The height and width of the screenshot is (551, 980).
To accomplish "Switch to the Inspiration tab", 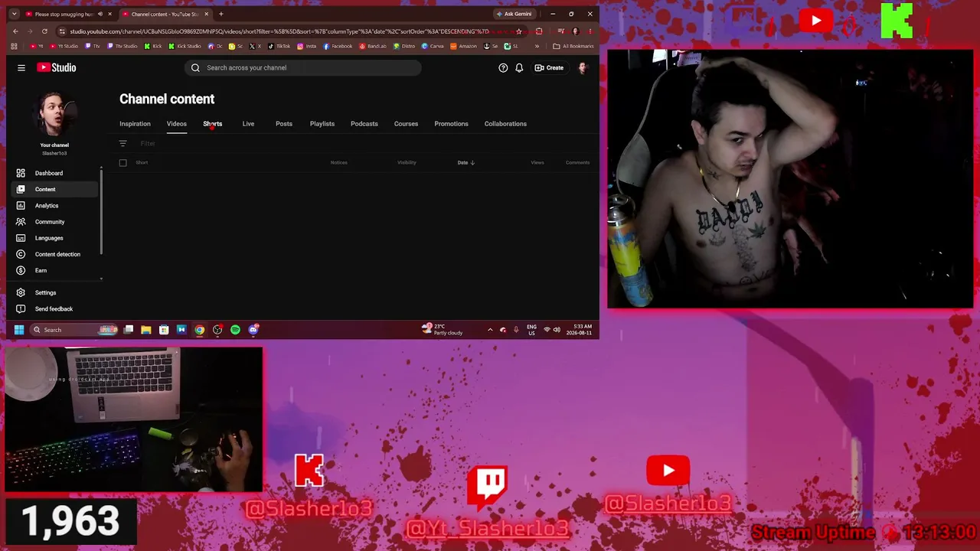I will [135, 124].
